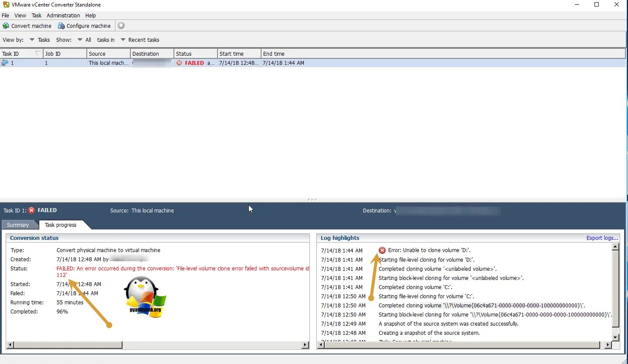Click Conversion status horizontal scrollbar thumb
The width and height of the screenshot is (628, 364).
pos(68,345)
